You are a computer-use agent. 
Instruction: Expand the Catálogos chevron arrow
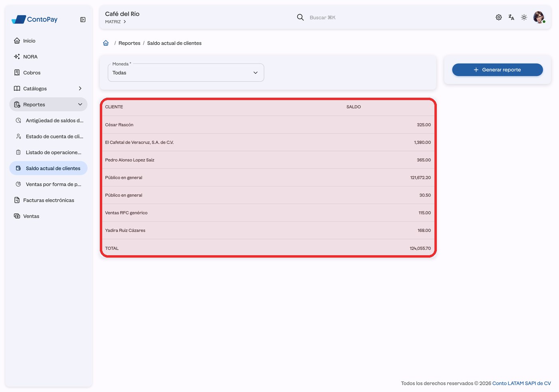click(80, 89)
